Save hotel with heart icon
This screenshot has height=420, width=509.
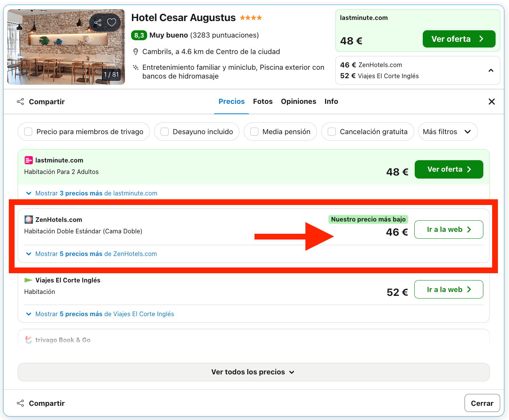click(112, 23)
